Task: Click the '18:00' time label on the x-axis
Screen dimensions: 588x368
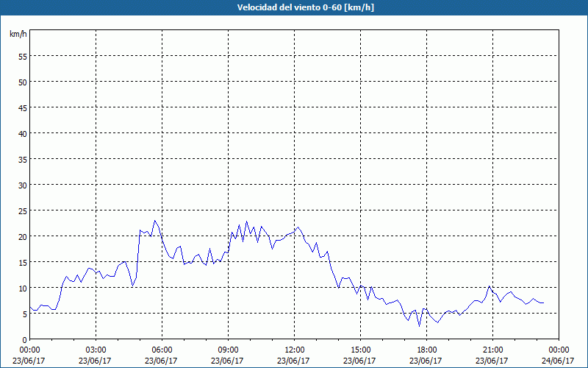Action: 427,350
